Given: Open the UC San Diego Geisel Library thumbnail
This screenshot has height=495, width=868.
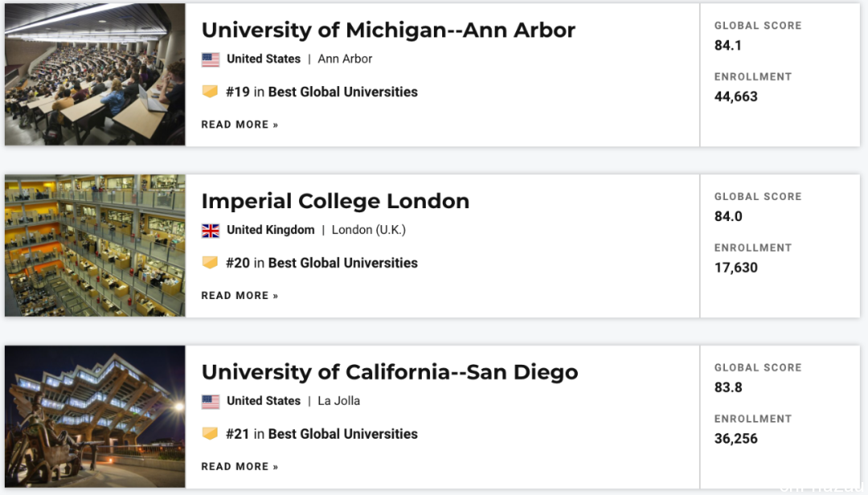Looking at the screenshot, I should [x=95, y=417].
